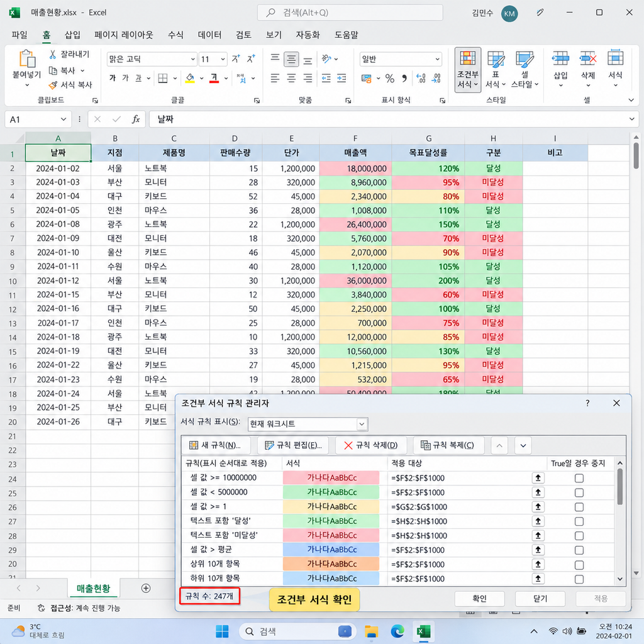Click the Insert cells (삽입) ribbon icon

(x=560, y=58)
